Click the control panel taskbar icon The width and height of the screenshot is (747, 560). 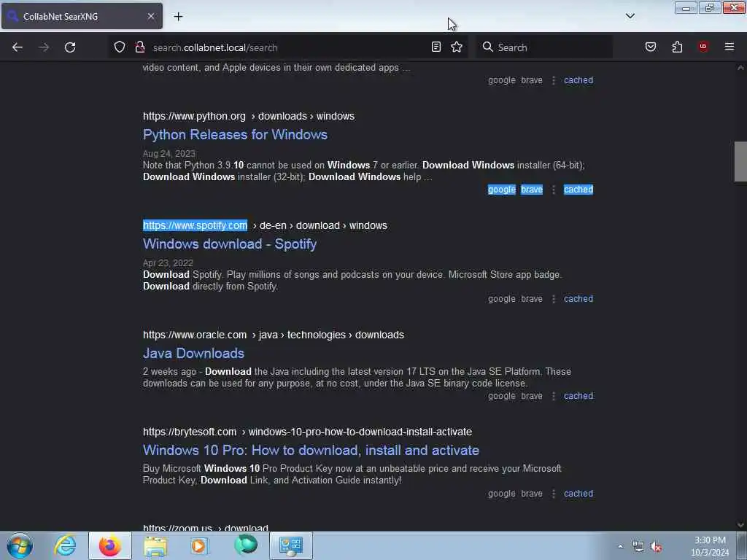[x=291, y=545]
